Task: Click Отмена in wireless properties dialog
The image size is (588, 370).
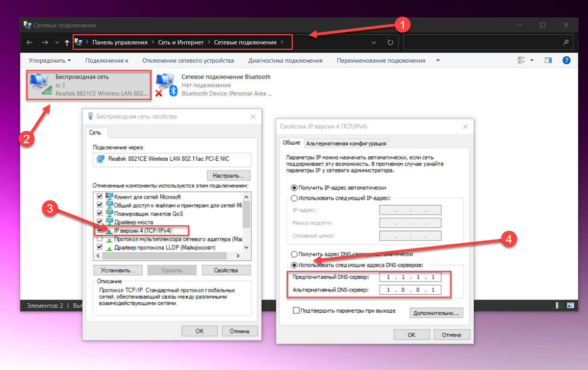Action: pyautogui.click(x=239, y=331)
